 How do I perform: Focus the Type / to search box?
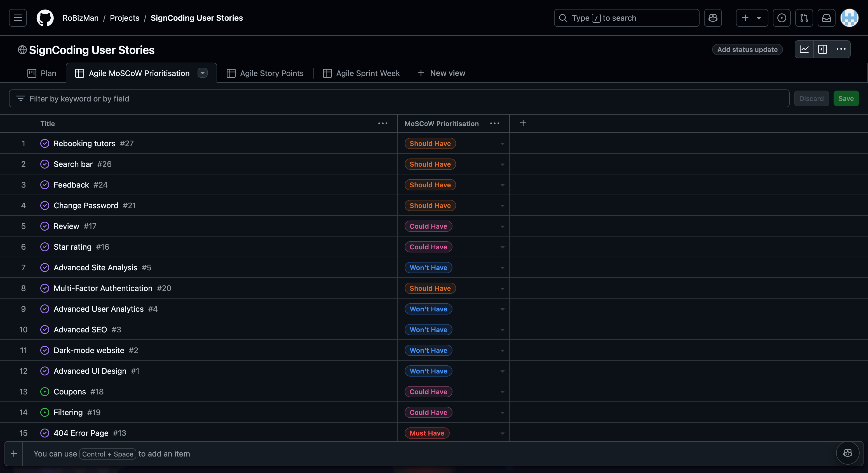pyautogui.click(x=627, y=18)
